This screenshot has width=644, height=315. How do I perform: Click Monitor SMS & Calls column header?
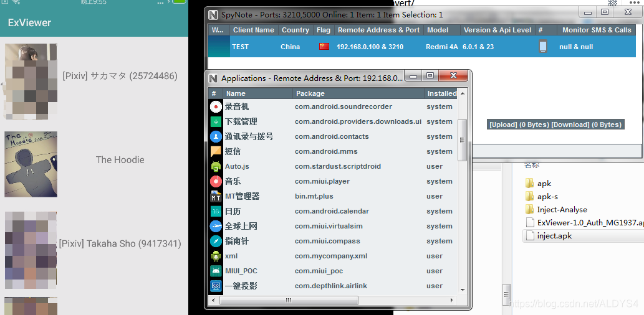point(597,30)
